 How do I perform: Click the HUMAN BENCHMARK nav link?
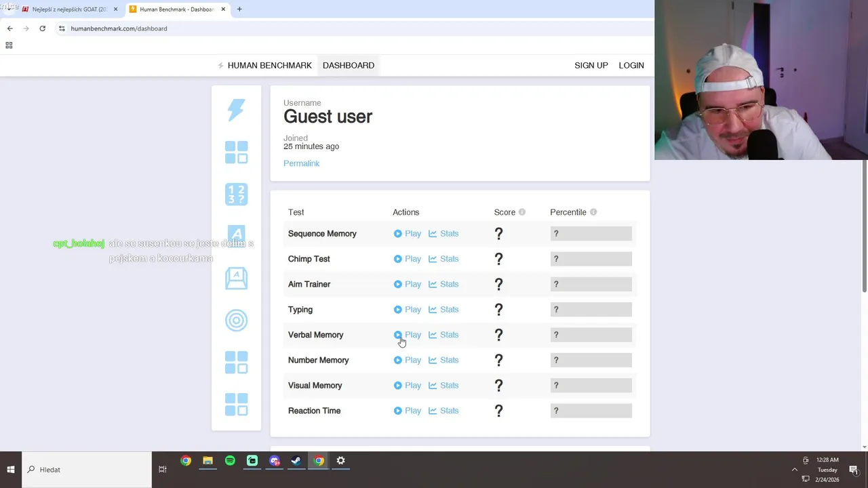(269, 66)
